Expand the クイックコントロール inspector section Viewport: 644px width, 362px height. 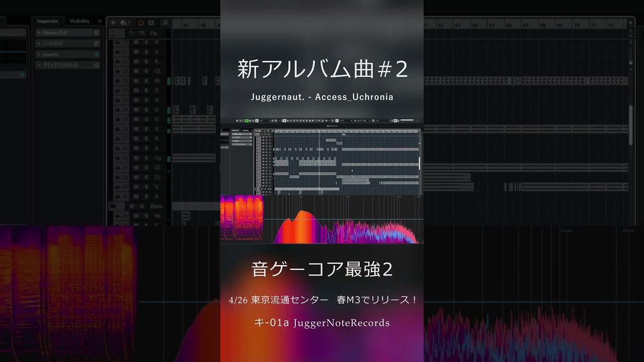point(39,65)
